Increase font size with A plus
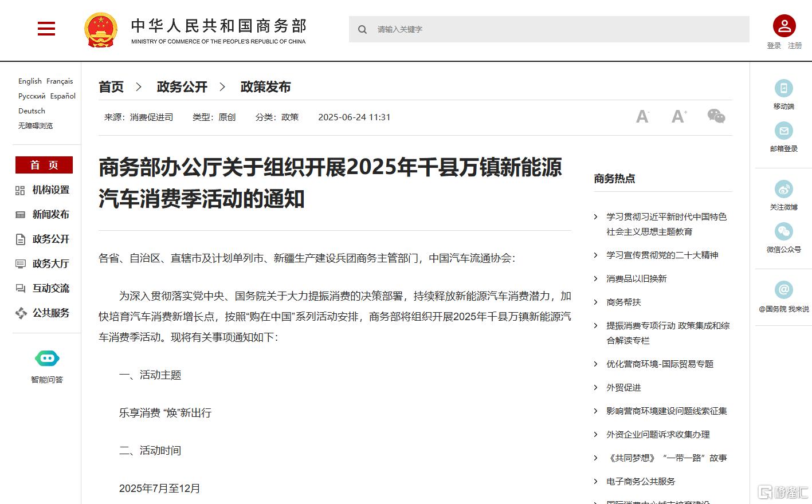This screenshot has height=504, width=812. pos(679,117)
